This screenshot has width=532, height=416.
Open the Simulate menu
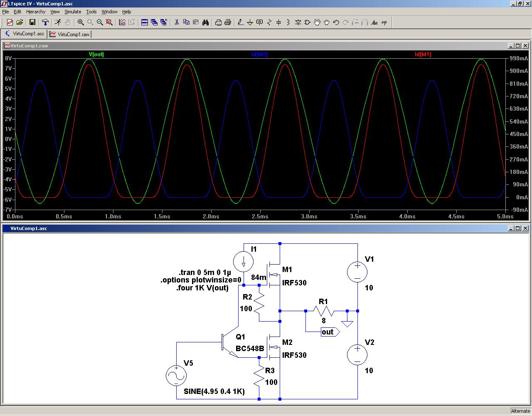click(73, 12)
